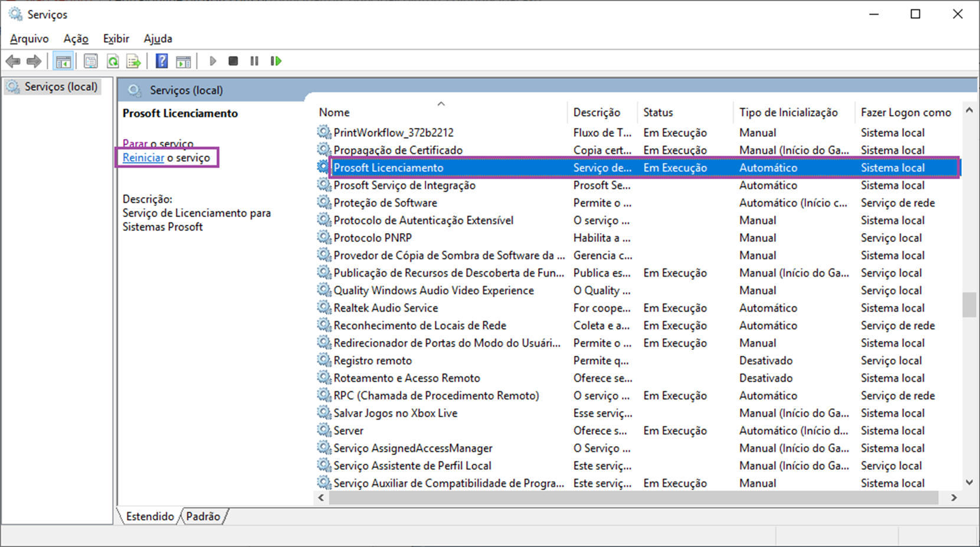The height and width of the screenshot is (547, 980).
Task: Click the Refresh toolbar icon
Action: click(x=112, y=61)
